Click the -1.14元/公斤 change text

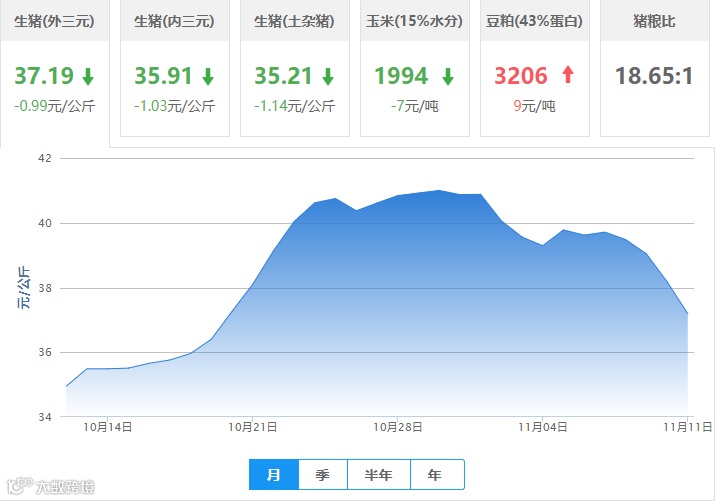click(295, 106)
